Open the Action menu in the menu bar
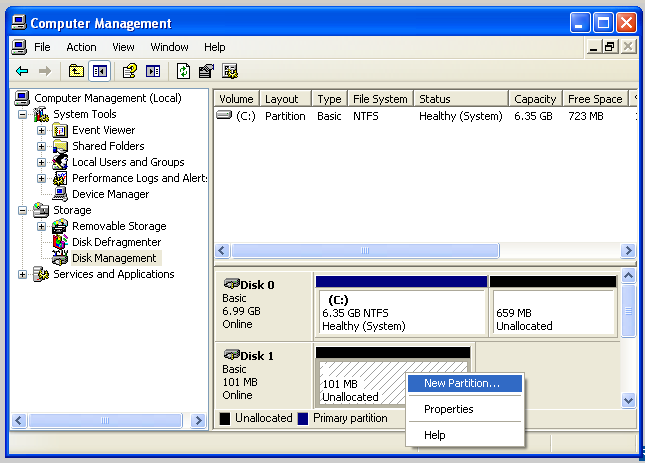Screen dimensions: 645x463 click(81, 47)
